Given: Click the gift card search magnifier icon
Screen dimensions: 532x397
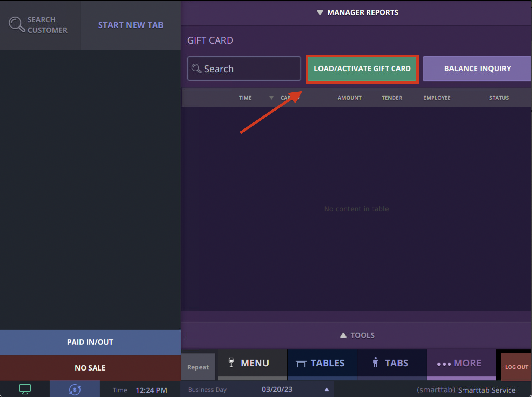Looking at the screenshot, I should (x=196, y=69).
